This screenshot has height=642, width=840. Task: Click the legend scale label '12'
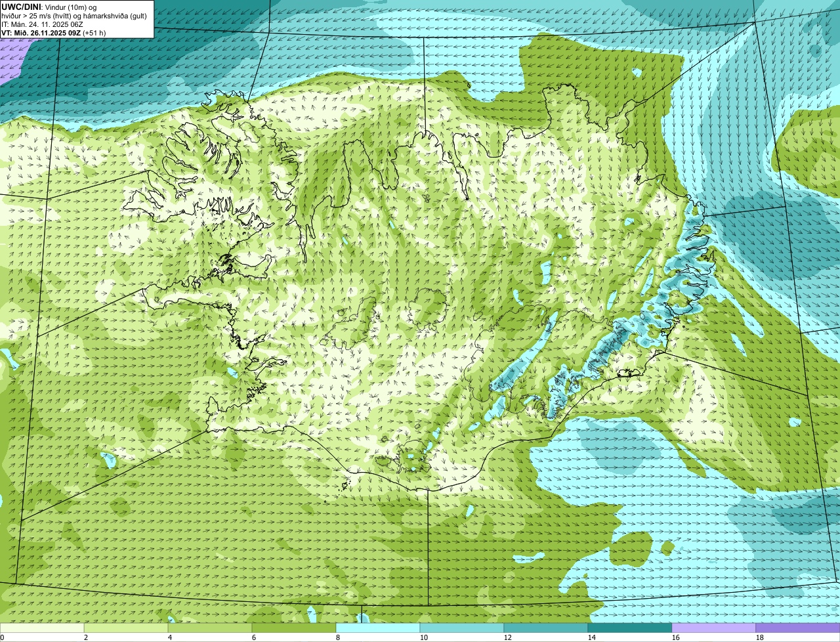(508, 637)
